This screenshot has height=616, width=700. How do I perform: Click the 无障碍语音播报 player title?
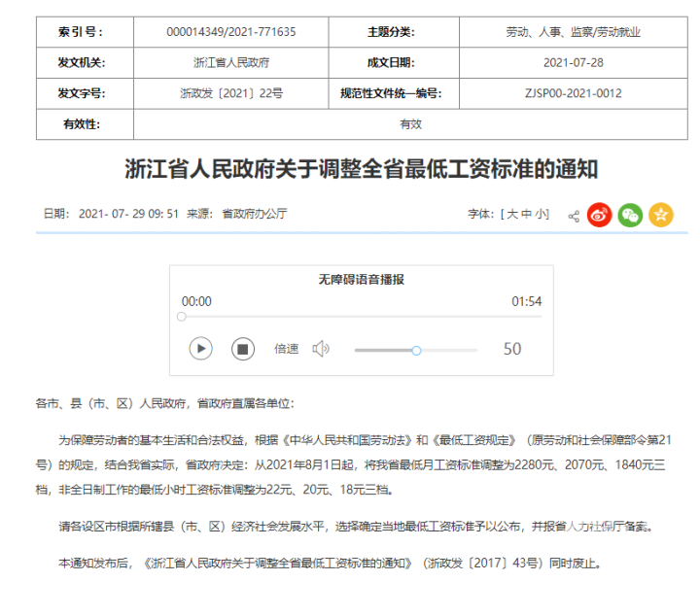pos(361,280)
